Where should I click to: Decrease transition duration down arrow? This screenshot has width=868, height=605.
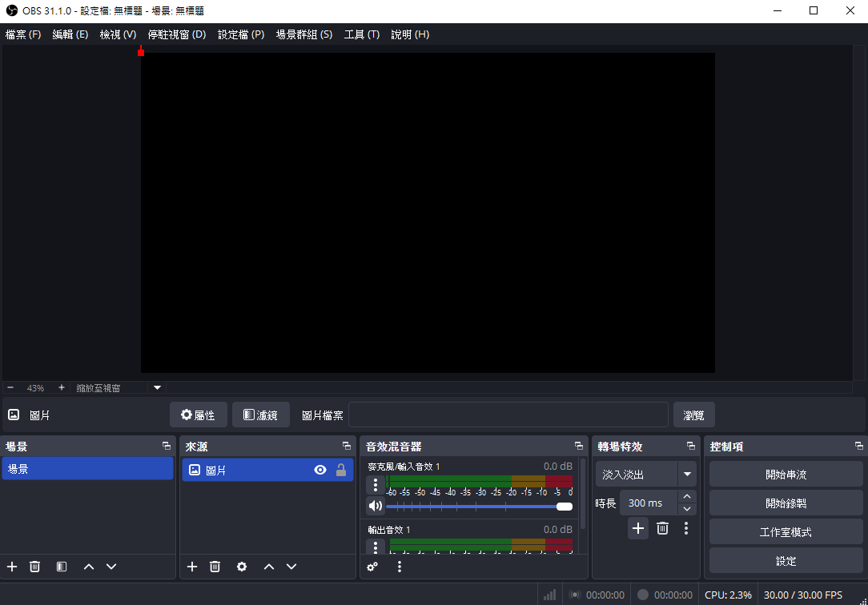click(687, 509)
